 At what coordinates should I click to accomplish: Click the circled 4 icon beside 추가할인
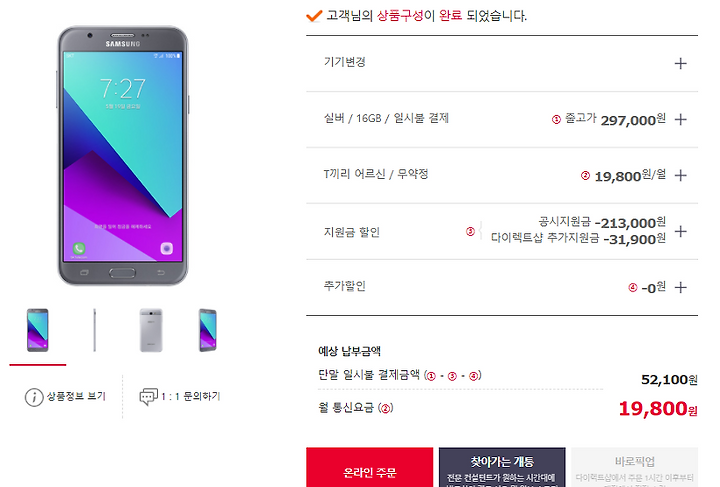click(633, 288)
